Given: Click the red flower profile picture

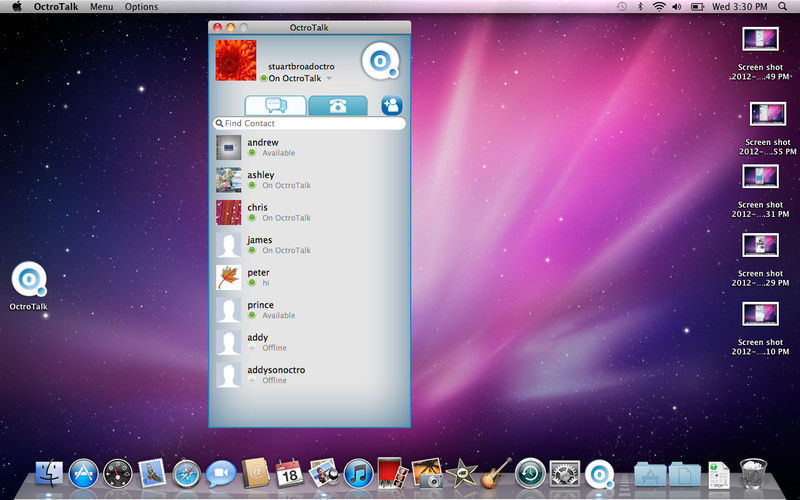Looking at the screenshot, I should tap(236, 60).
